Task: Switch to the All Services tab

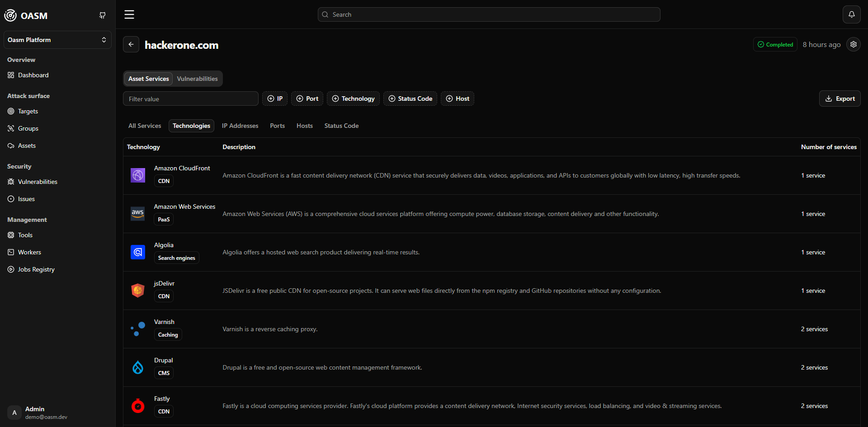Action: pos(145,126)
